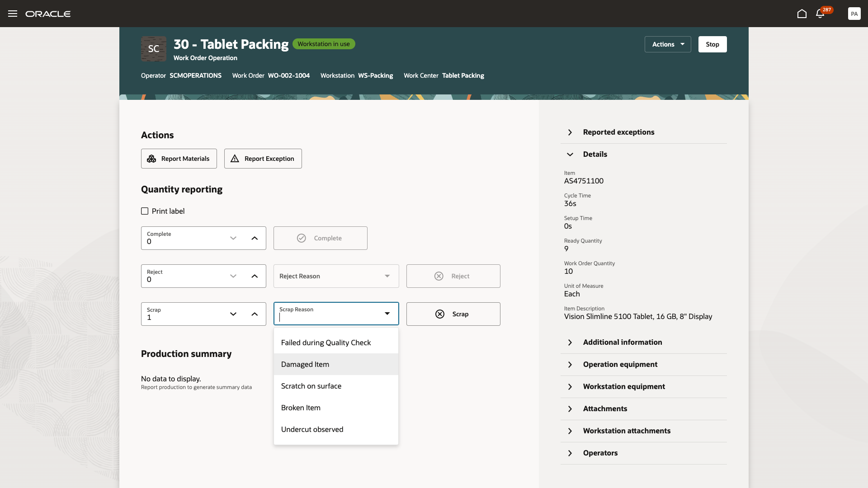The image size is (868, 488).
Task: Click the Report Materials cubes icon
Action: [151, 159]
